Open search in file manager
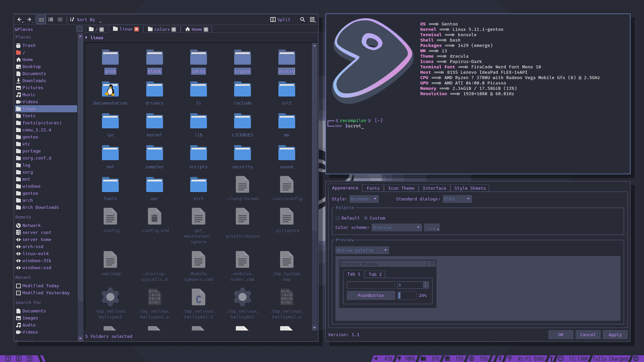 [302, 20]
